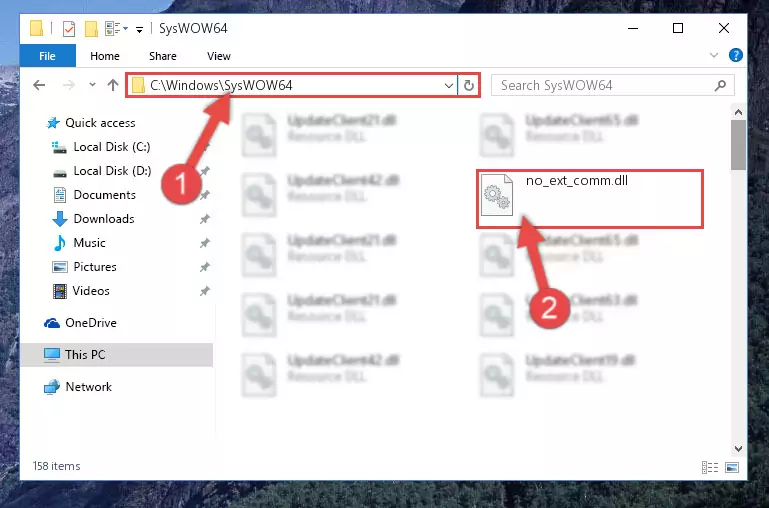The image size is (769, 508).
Task: Click the 158 items status text
Action: [56, 466]
